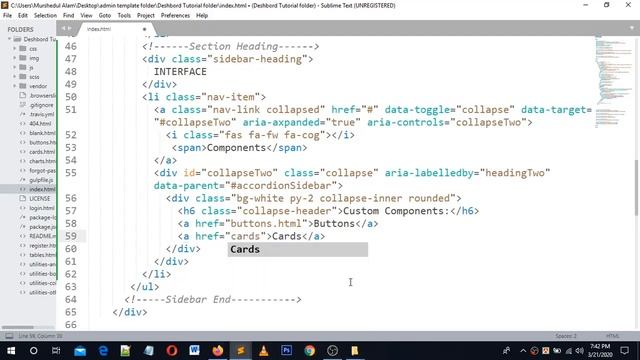Open blank.html in sidebar
This screenshot has height=360, width=640.
[x=42, y=133]
